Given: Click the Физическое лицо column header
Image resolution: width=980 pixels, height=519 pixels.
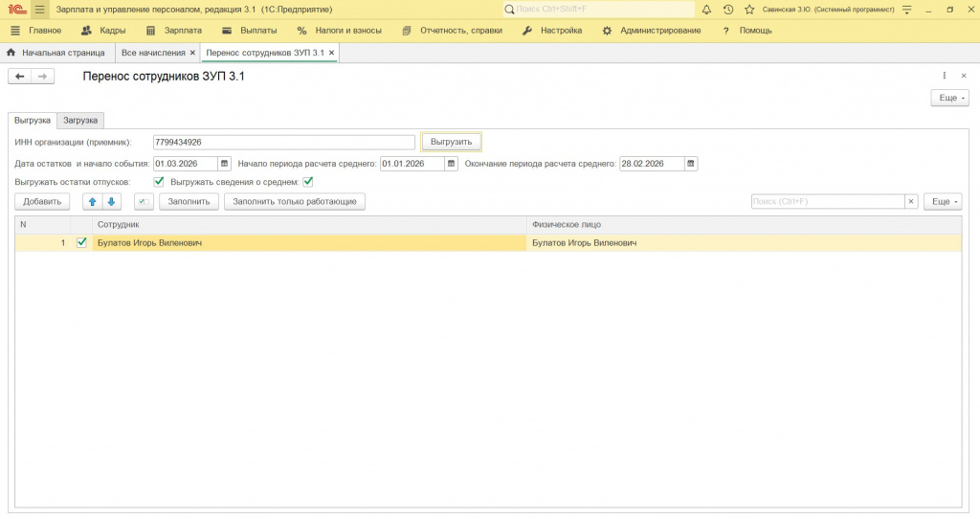Looking at the screenshot, I should [745, 224].
